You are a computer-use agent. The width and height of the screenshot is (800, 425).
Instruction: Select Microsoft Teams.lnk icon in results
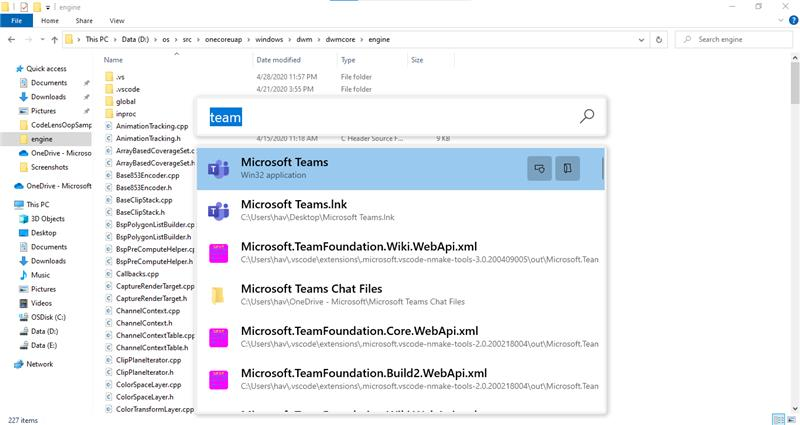click(x=218, y=210)
